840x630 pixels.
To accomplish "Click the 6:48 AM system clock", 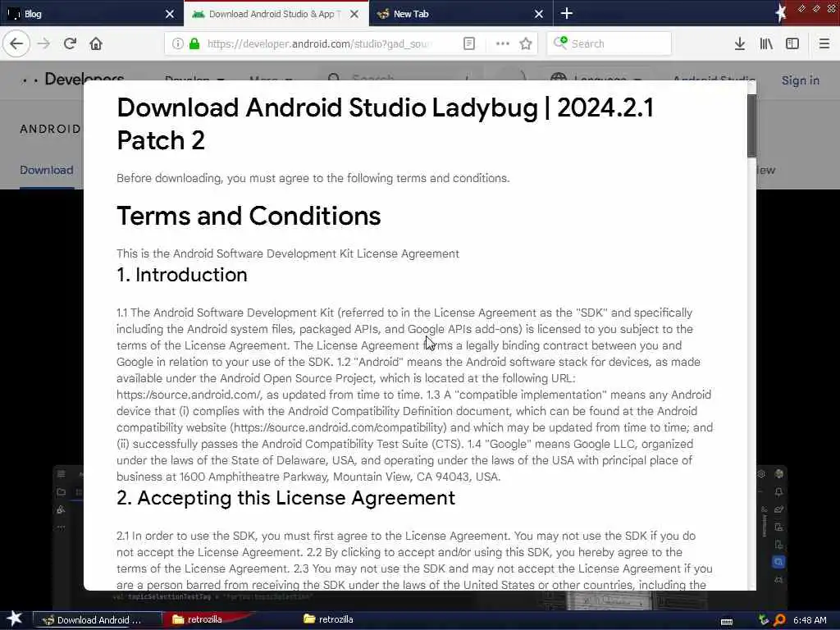I will pos(810,620).
